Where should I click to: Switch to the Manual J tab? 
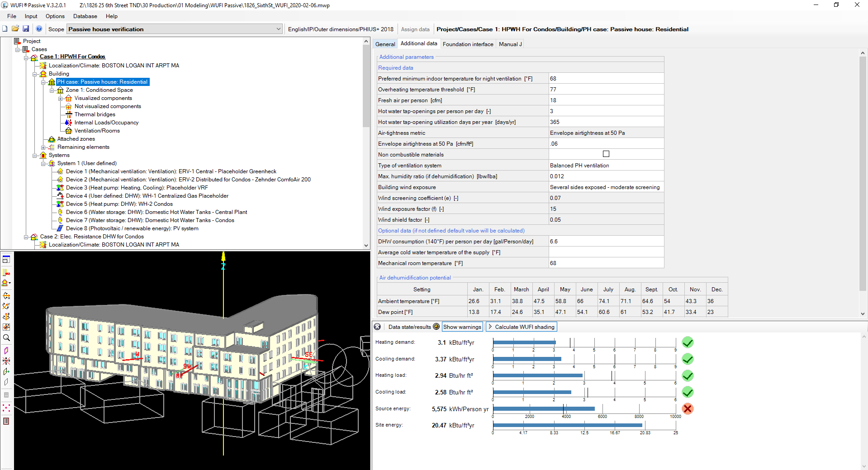[510, 44]
